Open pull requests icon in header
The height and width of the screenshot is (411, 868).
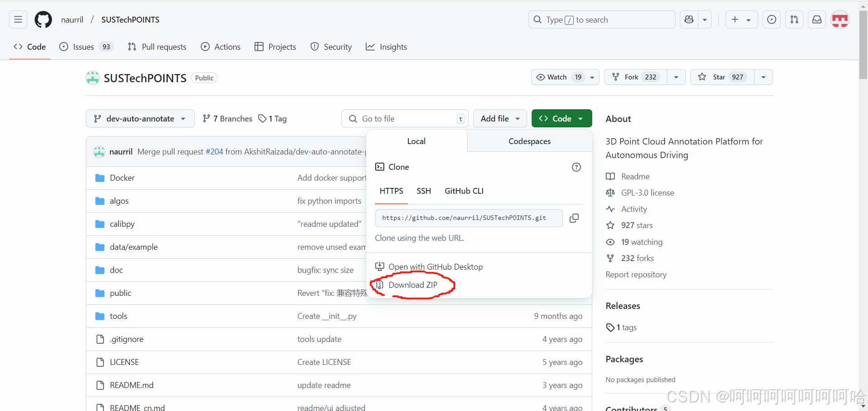point(794,19)
